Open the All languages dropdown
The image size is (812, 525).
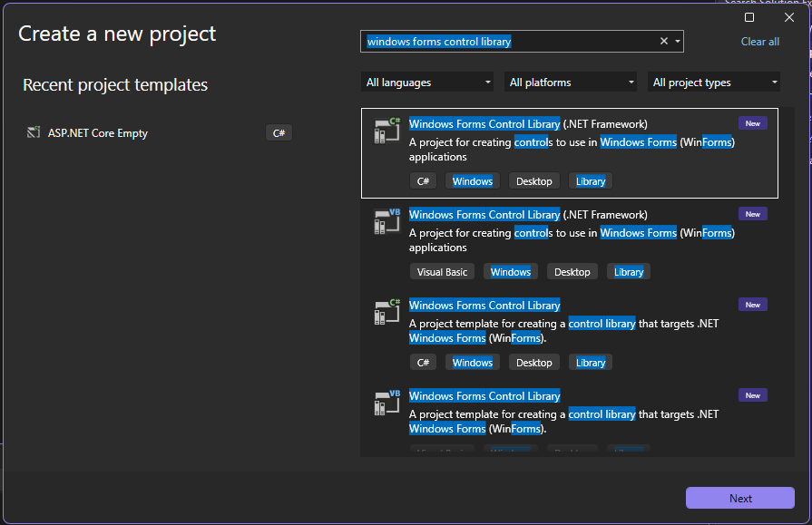[x=426, y=82]
